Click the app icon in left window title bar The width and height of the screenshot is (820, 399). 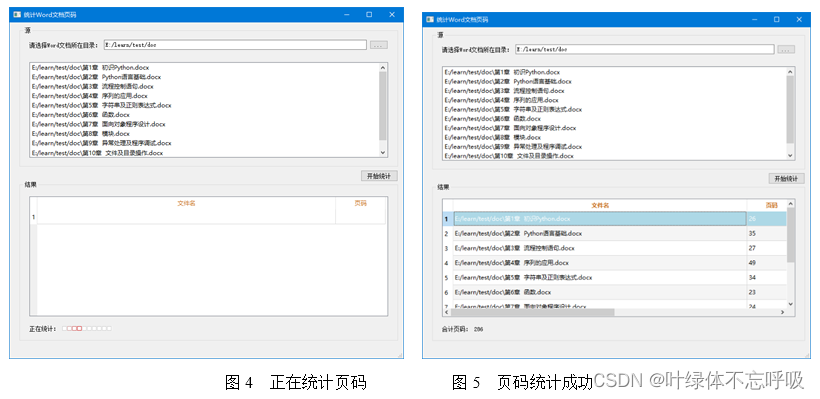pyautogui.click(x=17, y=15)
